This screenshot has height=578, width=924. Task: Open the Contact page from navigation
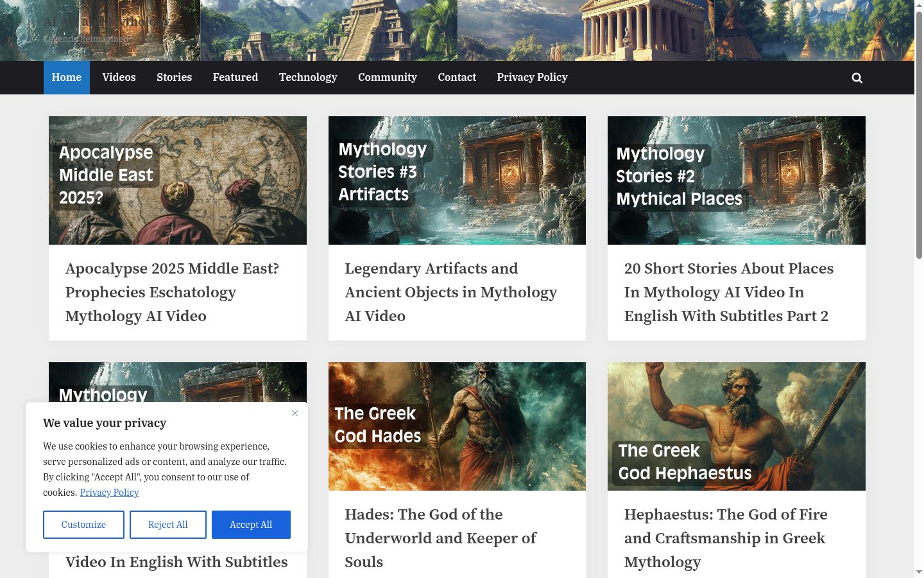[457, 78]
